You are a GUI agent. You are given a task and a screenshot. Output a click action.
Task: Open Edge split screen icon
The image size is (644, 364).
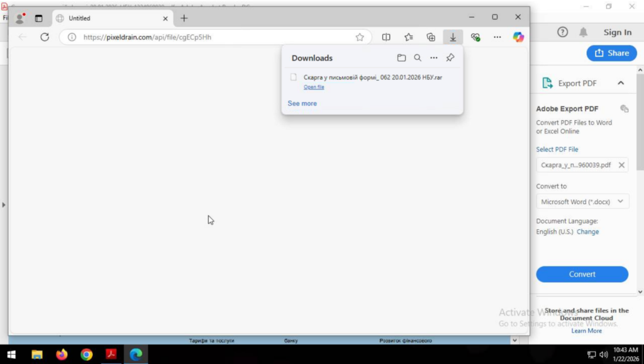386,37
